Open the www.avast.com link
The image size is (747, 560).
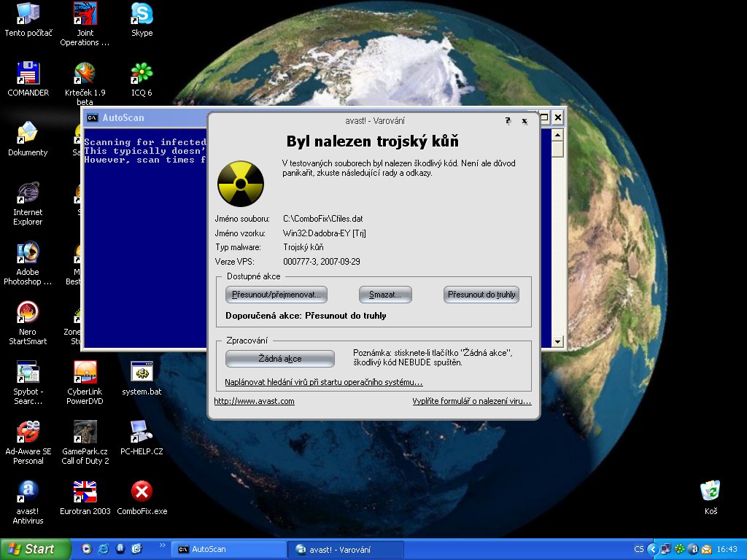coord(254,401)
